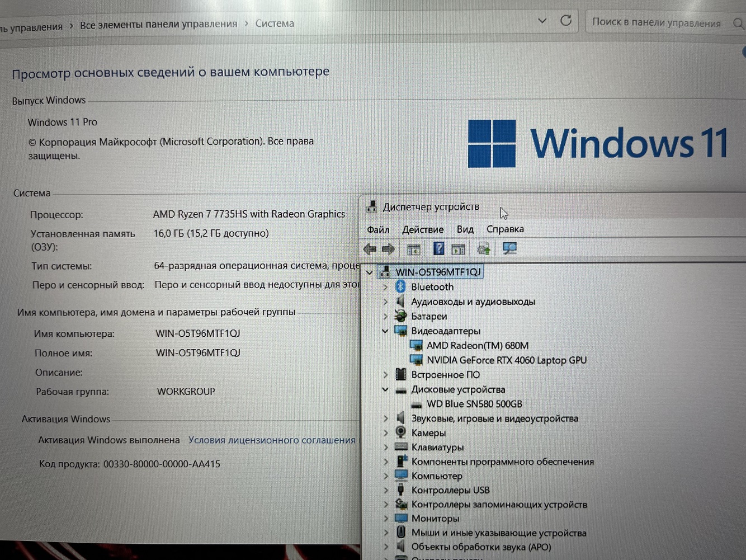The width and height of the screenshot is (746, 560).
Task: Select Компоненты программного обеспечения label
Action: 503,462
